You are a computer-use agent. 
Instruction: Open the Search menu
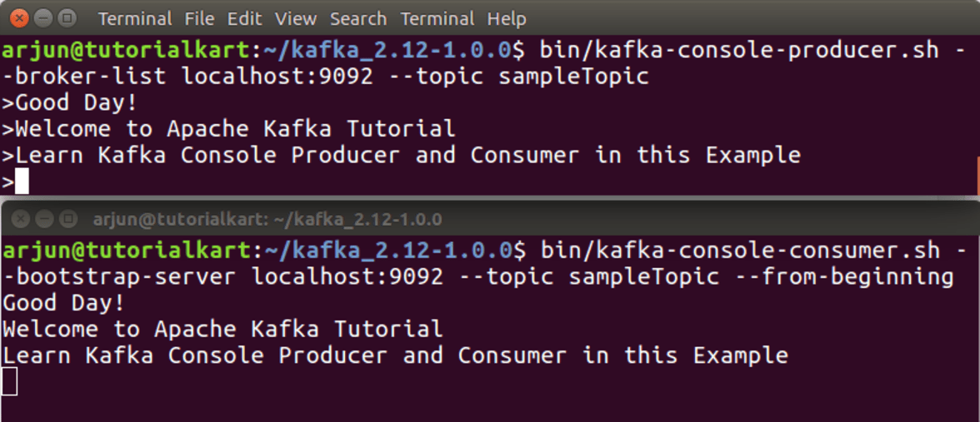[x=358, y=17]
